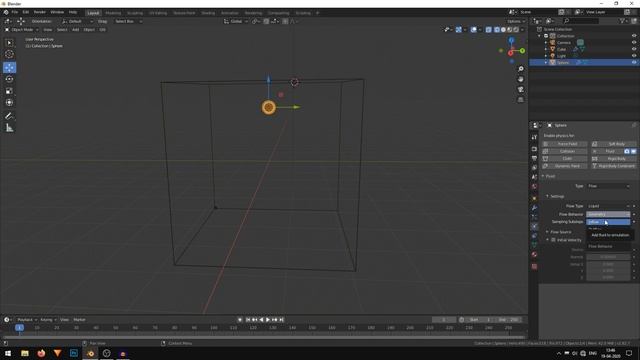The height and width of the screenshot is (360, 640).
Task: Hide the Sphere object in outliner
Action: (634, 62)
